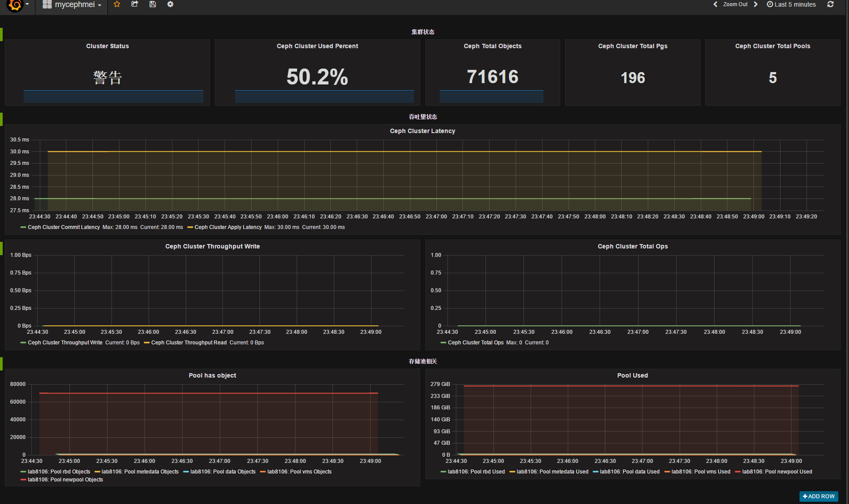Open dashboard settings gear
The width and height of the screenshot is (849, 504).
pos(170,4)
